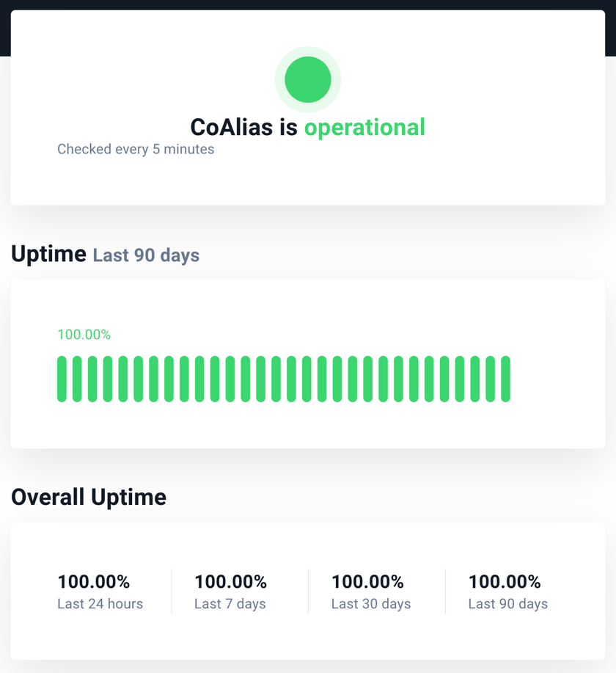Select the rightmost green uptime bar
Image resolution: width=616 pixels, height=673 pixels.
505,379
